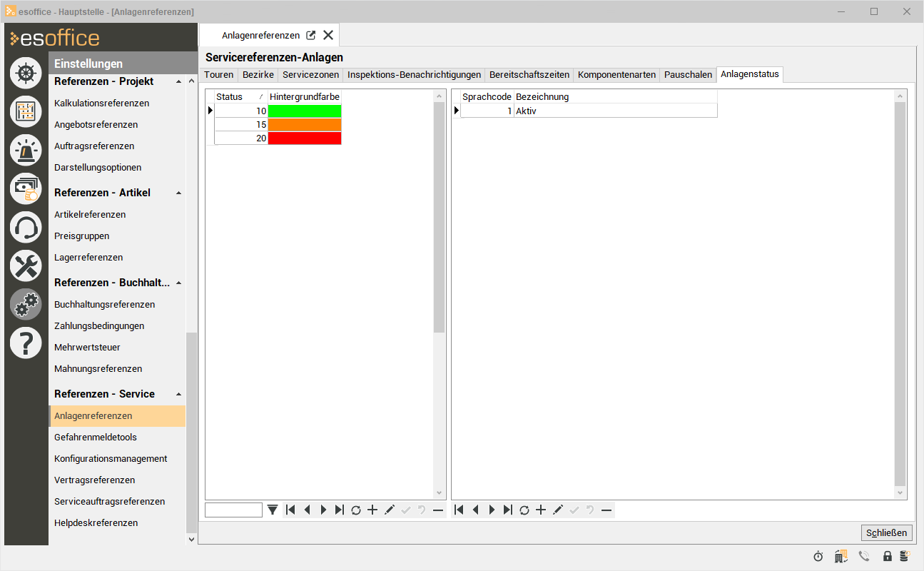The width and height of the screenshot is (924, 571).
Task: Open the wrench and screwdriver tools icon
Action: (x=26, y=266)
